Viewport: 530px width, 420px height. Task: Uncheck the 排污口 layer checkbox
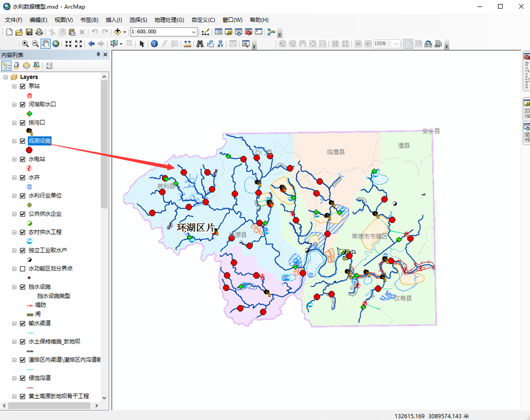pyautogui.click(x=22, y=122)
